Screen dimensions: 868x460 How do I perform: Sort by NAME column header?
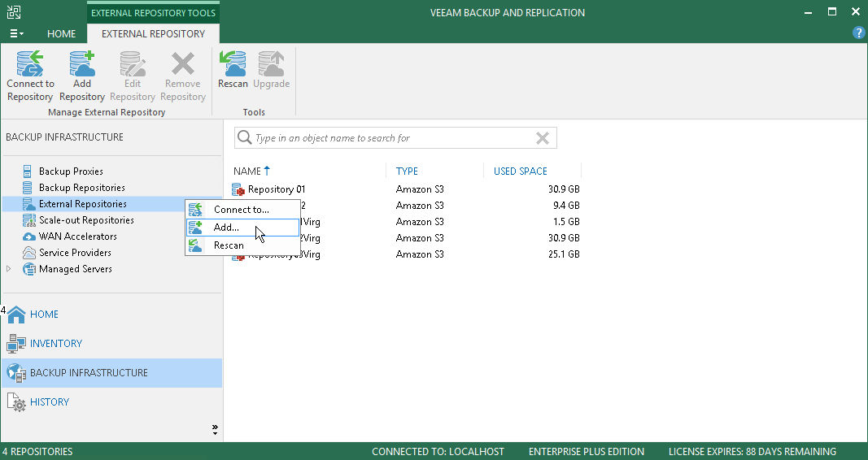tap(246, 171)
